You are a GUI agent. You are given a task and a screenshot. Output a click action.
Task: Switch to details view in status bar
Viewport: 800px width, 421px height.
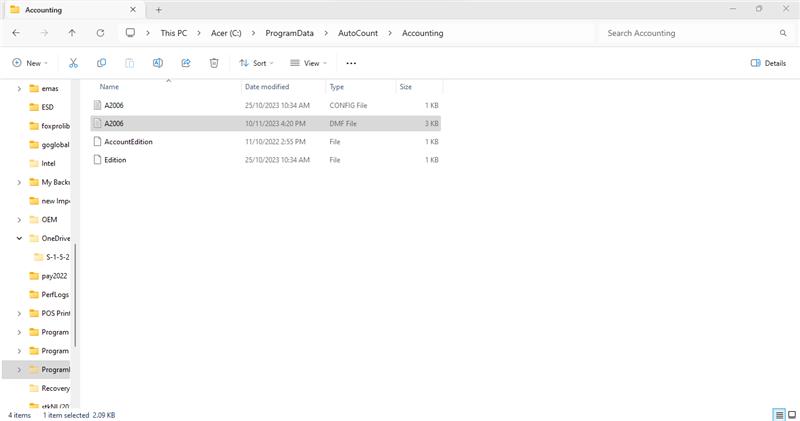pos(778,414)
